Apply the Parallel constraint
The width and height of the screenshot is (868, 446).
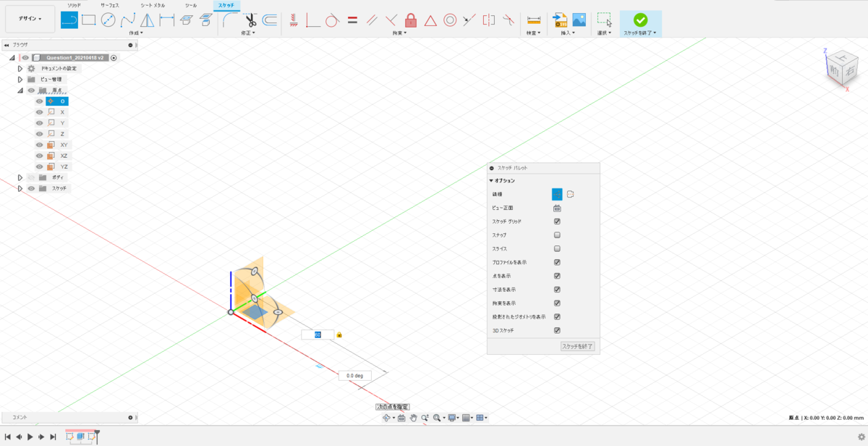point(372,20)
